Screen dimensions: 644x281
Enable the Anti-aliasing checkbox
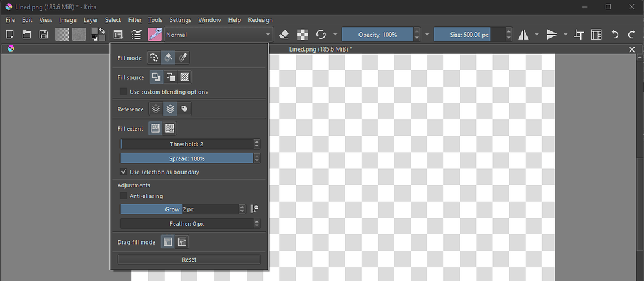[x=124, y=196]
